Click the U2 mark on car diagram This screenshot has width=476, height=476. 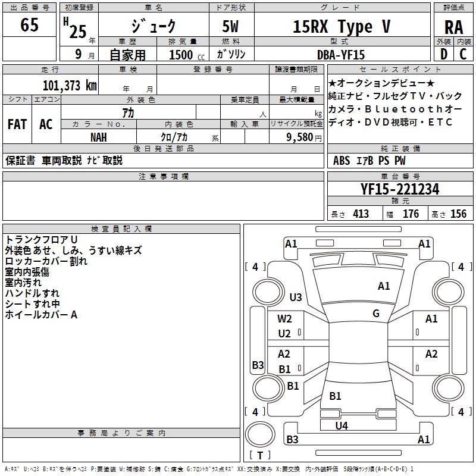pos(284,334)
